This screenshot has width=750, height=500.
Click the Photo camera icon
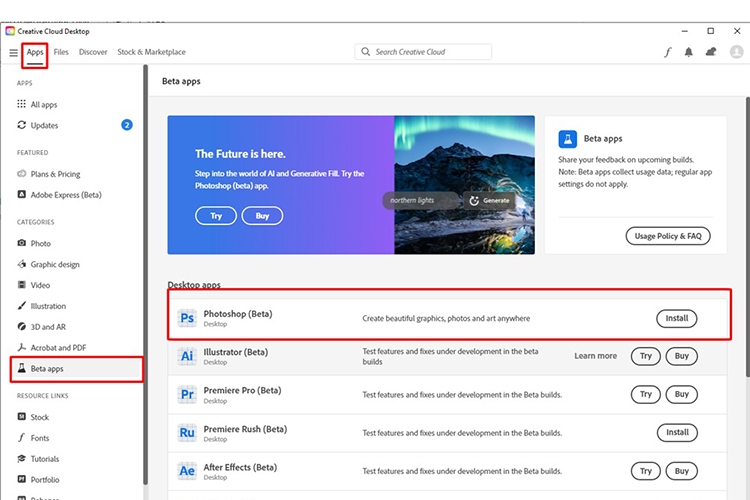click(x=22, y=243)
